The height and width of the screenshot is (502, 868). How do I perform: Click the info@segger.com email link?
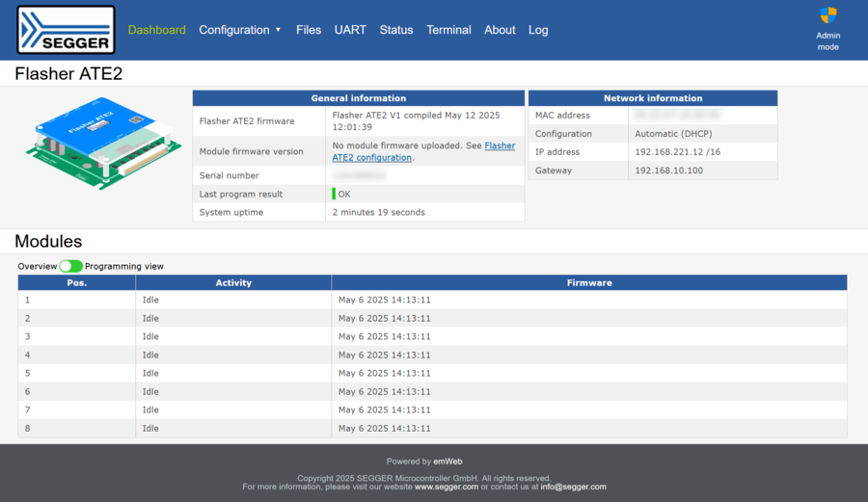click(x=573, y=487)
